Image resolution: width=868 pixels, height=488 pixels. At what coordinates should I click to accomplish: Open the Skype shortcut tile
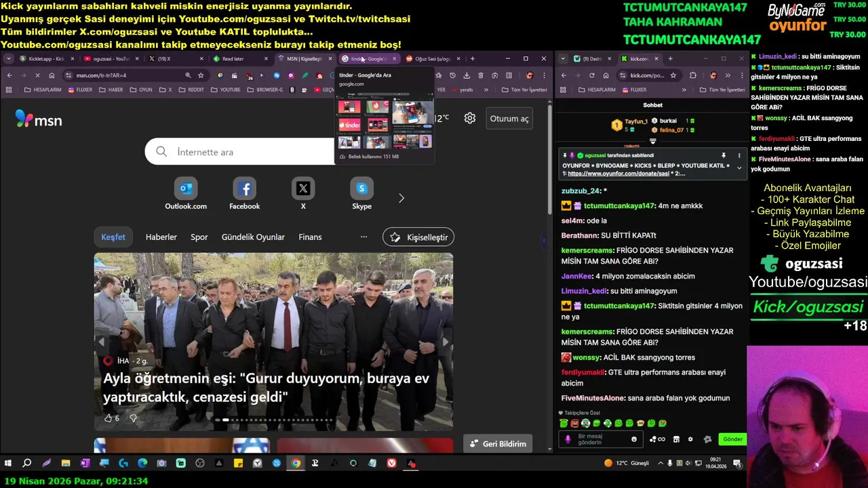[x=361, y=194]
